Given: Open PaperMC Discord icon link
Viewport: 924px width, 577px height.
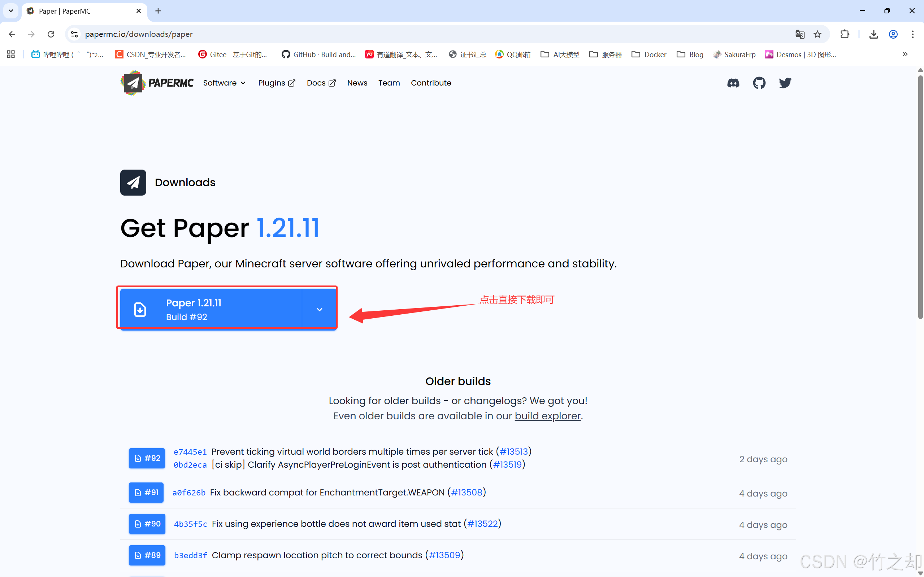Looking at the screenshot, I should [733, 83].
